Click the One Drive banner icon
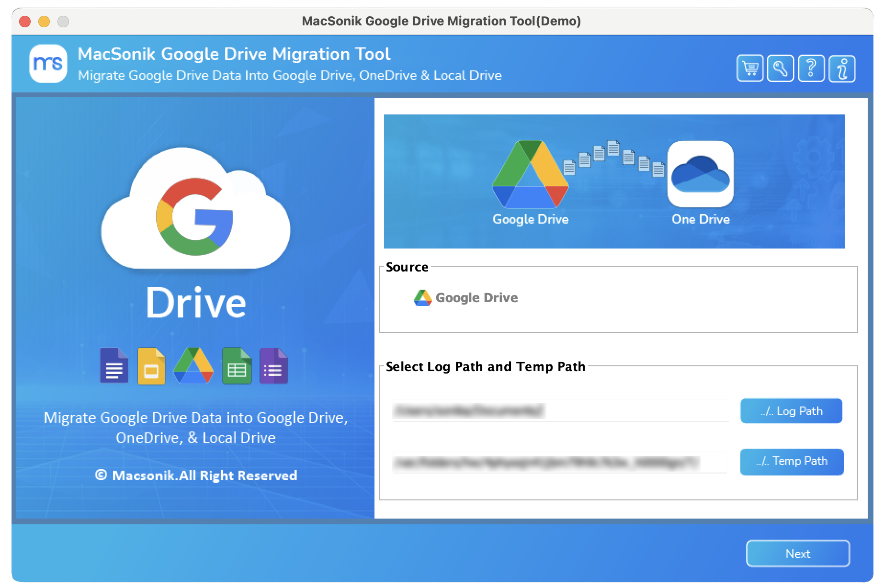Screen dimensions: 884x588 pos(701,174)
